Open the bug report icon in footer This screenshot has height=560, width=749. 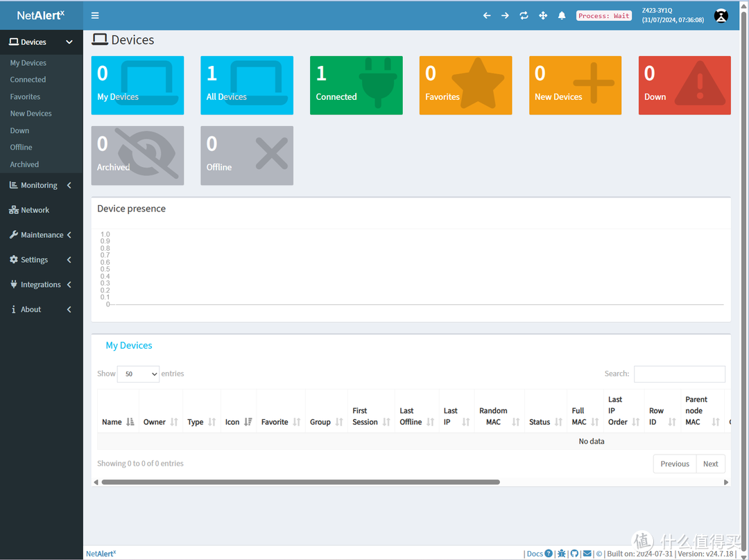tap(562, 554)
